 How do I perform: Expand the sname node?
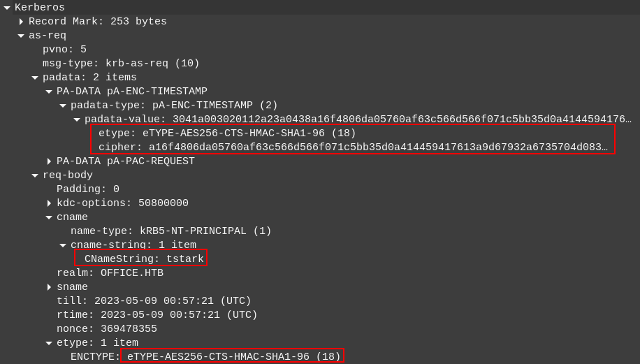[x=49, y=287]
